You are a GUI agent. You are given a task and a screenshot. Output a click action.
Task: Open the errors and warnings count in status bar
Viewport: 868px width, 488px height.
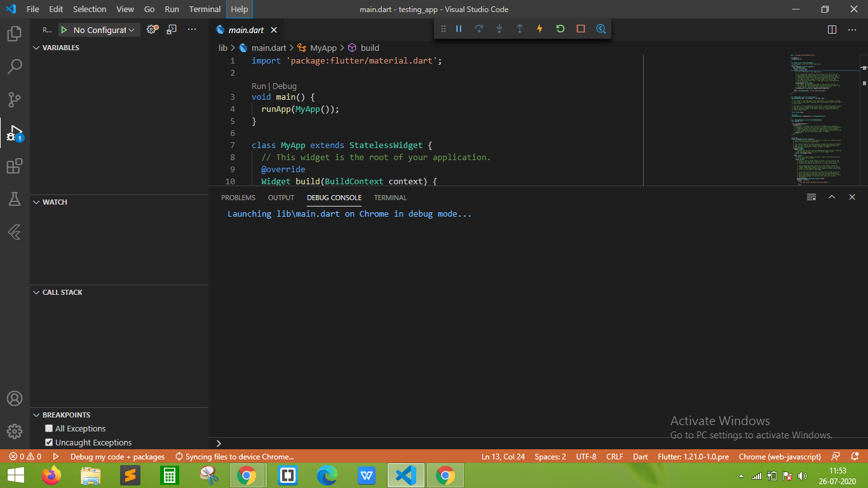25,456
